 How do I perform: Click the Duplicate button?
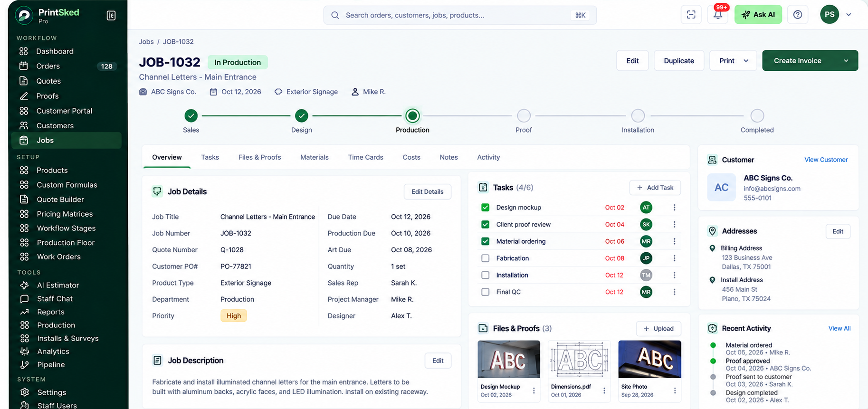[679, 61]
